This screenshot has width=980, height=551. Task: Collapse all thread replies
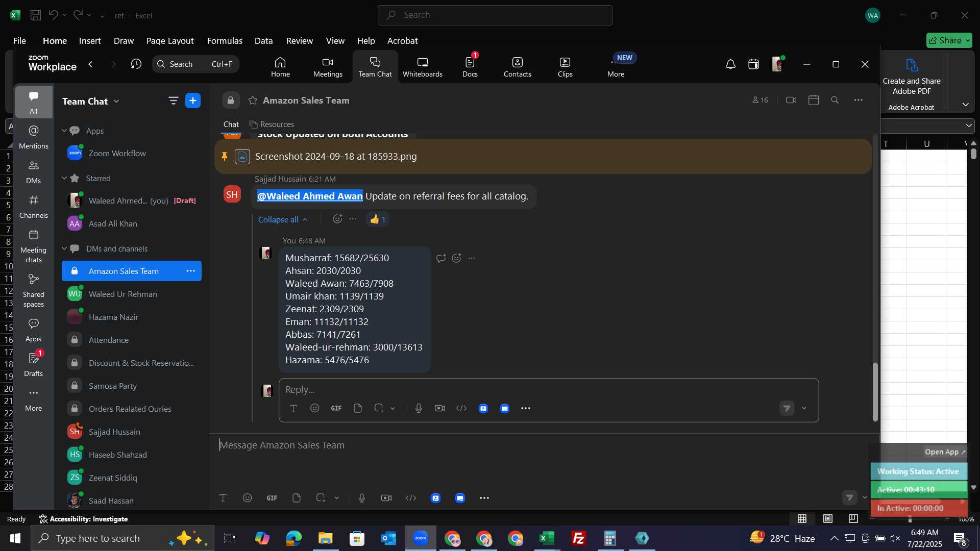click(x=283, y=220)
